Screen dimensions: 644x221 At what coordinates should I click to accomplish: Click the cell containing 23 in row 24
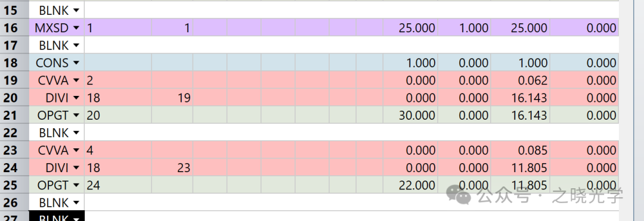tap(172, 168)
